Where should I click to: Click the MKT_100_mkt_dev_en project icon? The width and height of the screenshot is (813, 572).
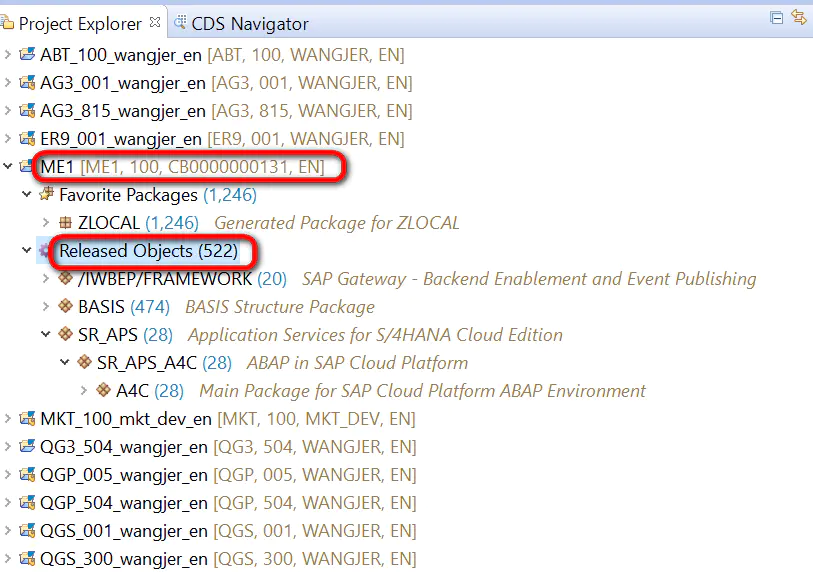(x=27, y=418)
